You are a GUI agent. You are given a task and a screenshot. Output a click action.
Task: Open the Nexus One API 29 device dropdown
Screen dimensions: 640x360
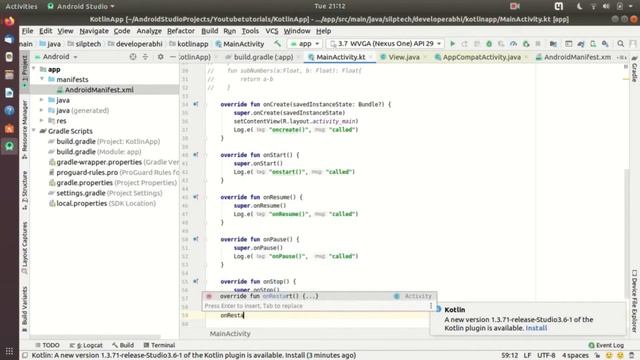coord(386,44)
